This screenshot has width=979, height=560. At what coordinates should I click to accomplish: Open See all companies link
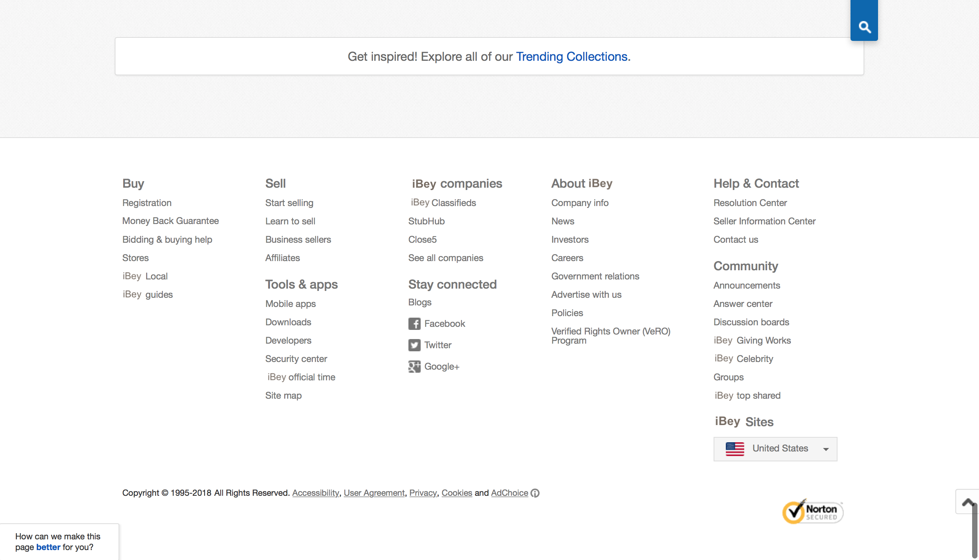click(446, 258)
